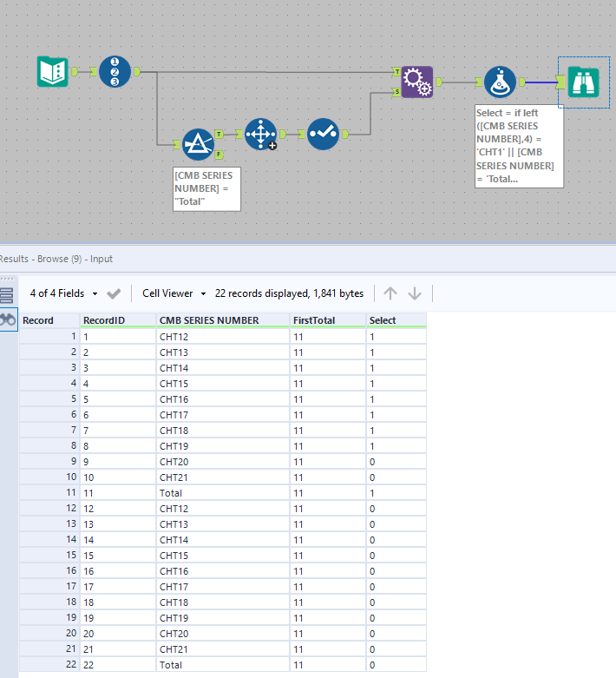Select the Select tool with checkmark icon
Viewport: 616px width, 678px height.
pyautogui.click(x=324, y=134)
